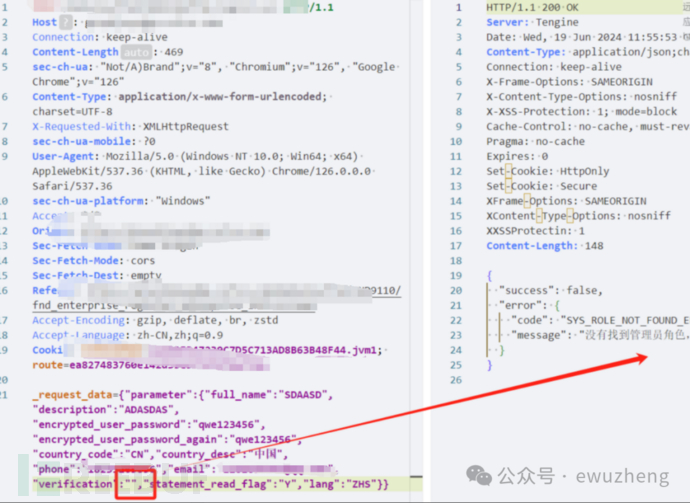The image size is (690, 503).
Task: Click the Pragma: no-cache line
Action: (536, 142)
